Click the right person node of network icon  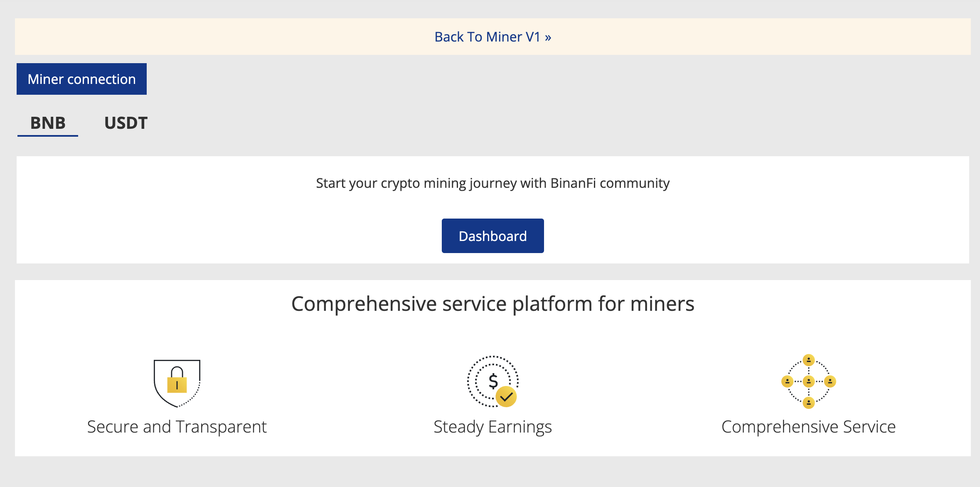(x=830, y=381)
